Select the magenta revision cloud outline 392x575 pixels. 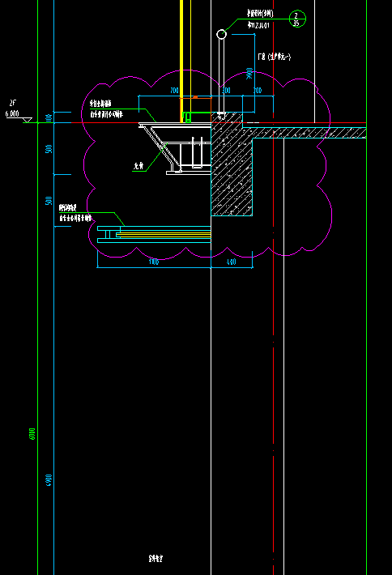[x=207, y=163]
